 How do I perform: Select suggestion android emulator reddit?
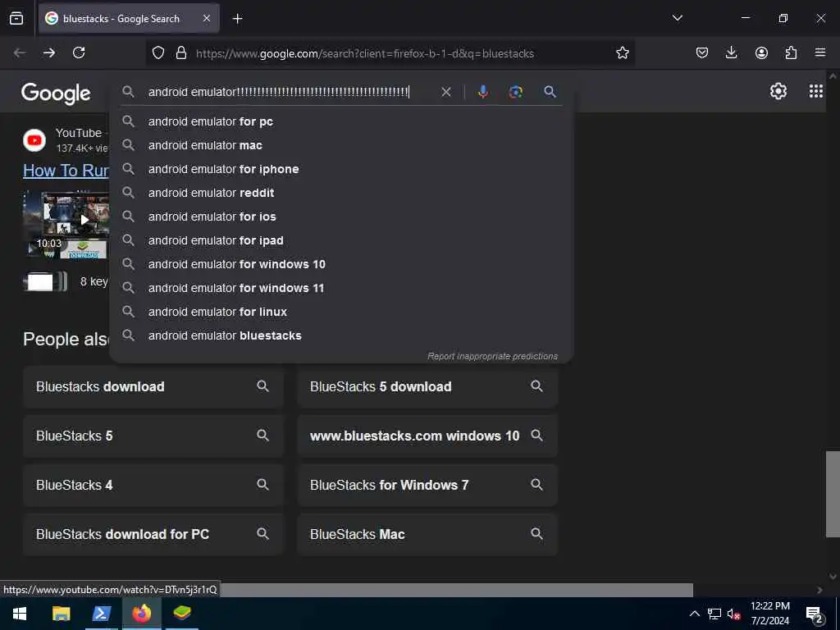342,193
